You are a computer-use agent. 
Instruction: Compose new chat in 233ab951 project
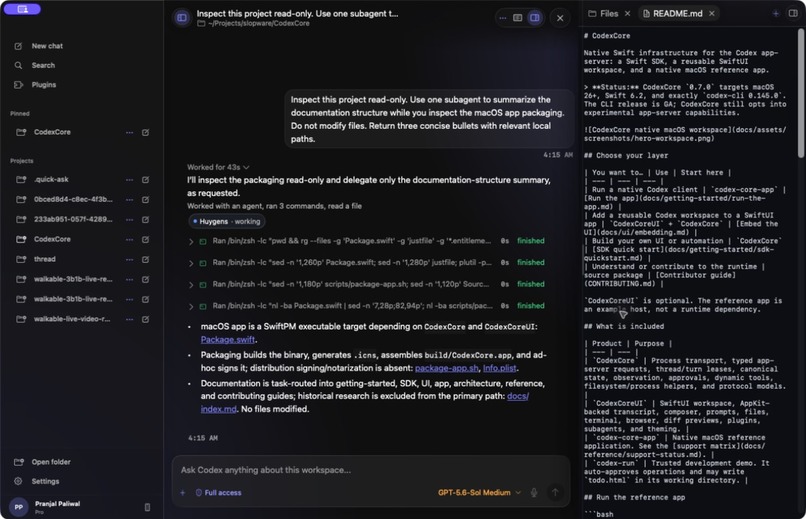[x=145, y=219]
